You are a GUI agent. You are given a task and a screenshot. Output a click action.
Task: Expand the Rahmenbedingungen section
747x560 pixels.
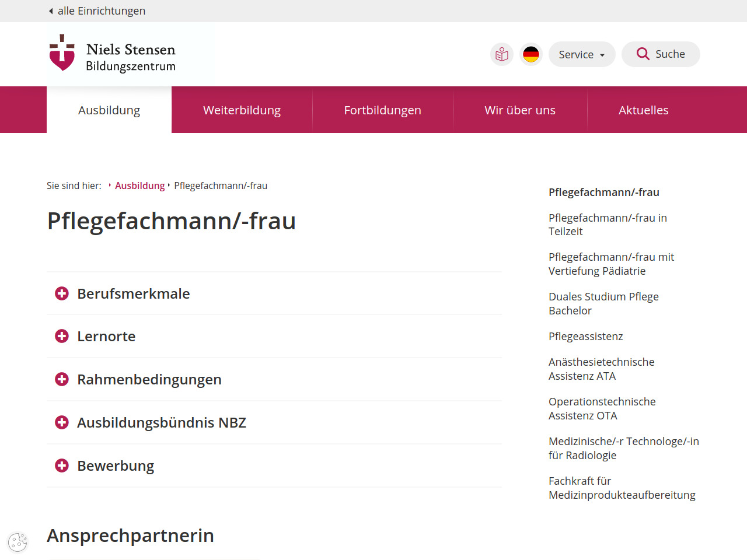click(x=149, y=380)
